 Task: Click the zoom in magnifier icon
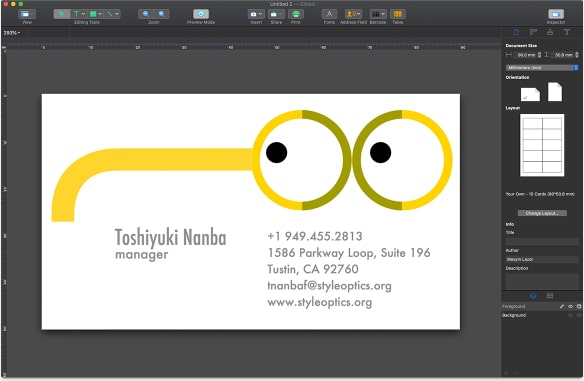[162, 14]
